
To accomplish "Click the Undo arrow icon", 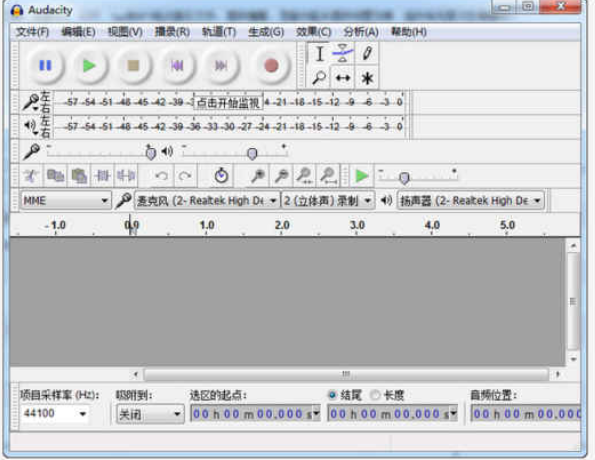I will [162, 176].
